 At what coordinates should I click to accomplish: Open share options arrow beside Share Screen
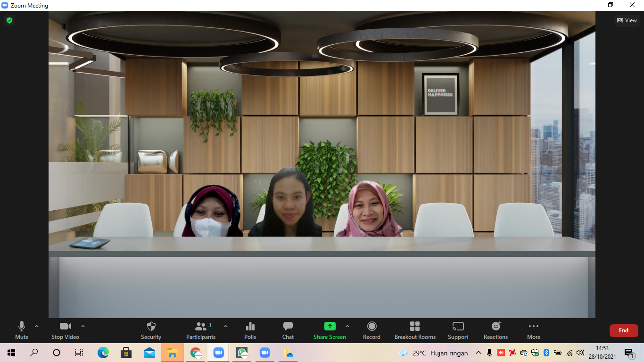click(x=347, y=326)
